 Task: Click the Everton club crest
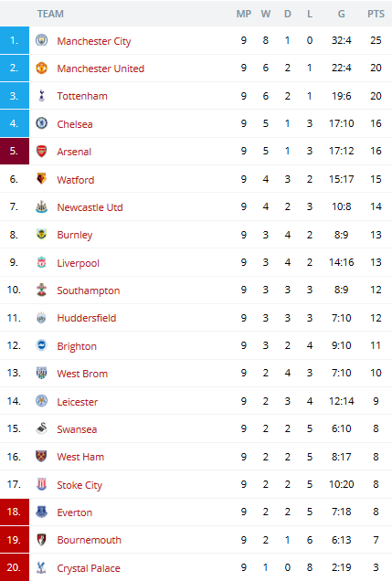41,512
